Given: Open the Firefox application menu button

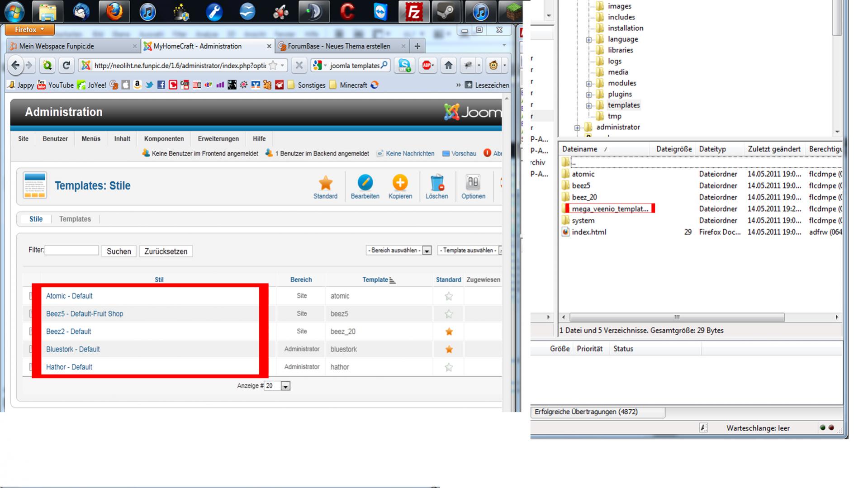Looking at the screenshot, I should [29, 29].
